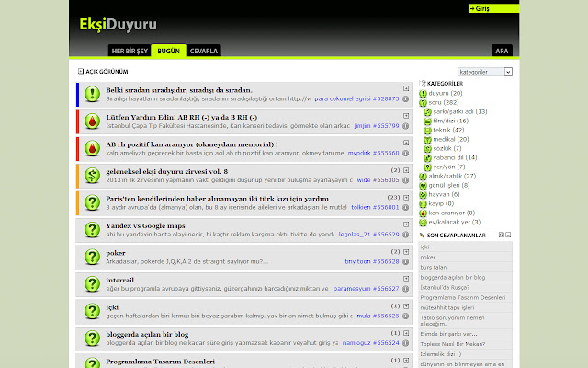Switch to the HER BİR ŞEY tab

(x=130, y=51)
